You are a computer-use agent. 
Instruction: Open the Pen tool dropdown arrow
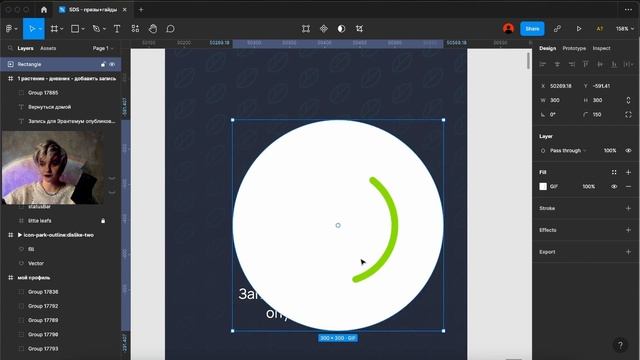click(x=104, y=29)
